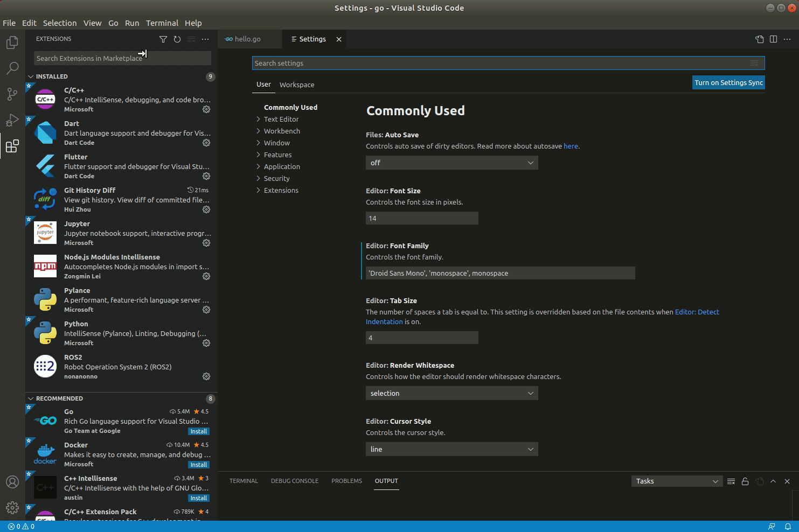Click Turn on Settings Sync button
Viewport: 799px width, 532px height.
pos(728,82)
